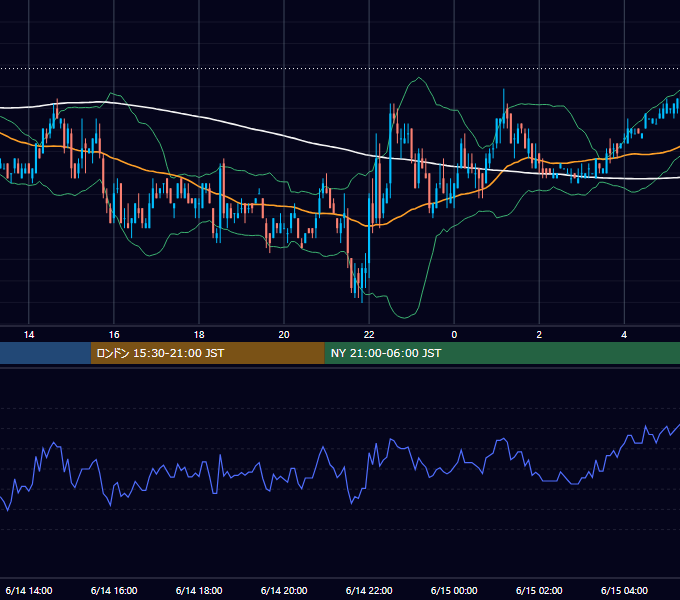The height and width of the screenshot is (600, 680).
Task: Click the 2 hour label on upper axis
Action: 539,335
